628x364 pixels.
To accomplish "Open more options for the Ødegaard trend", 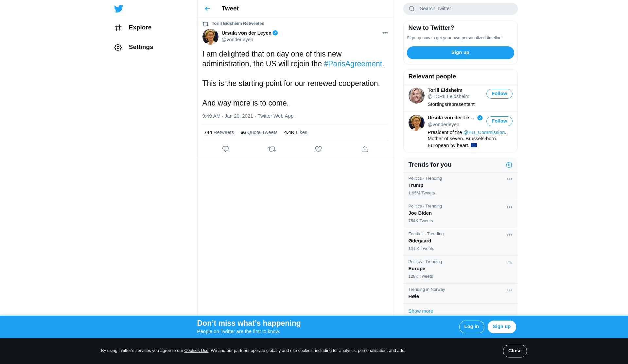I will tap(509, 235).
